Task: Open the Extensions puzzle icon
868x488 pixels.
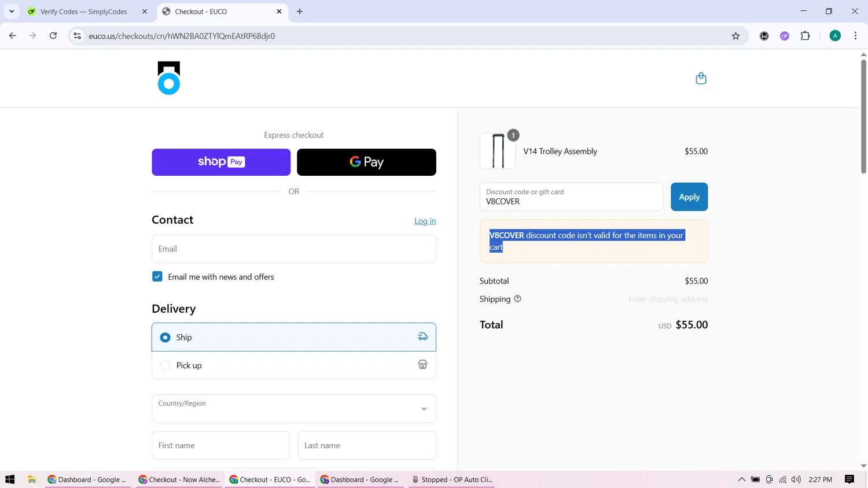Action: (x=805, y=36)
